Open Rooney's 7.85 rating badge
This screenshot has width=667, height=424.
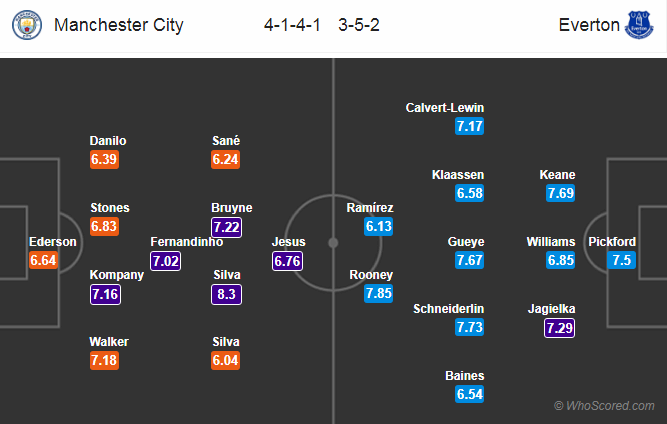pos(378,293)
